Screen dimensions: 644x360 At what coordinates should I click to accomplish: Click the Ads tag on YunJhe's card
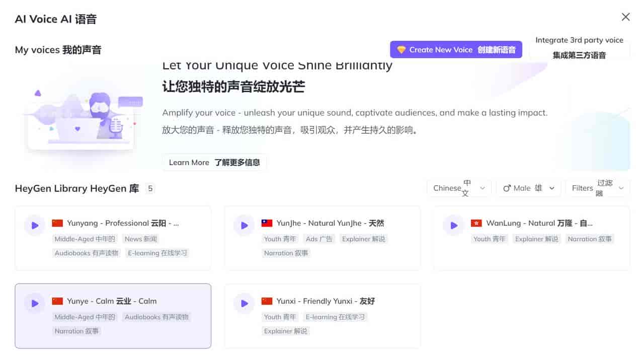click(x=319, y=239)
